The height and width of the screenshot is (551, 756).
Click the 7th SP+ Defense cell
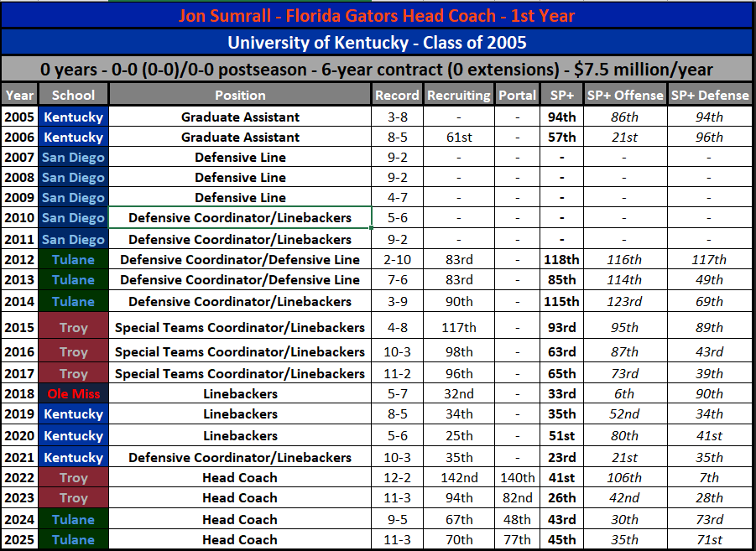(709, 477)
